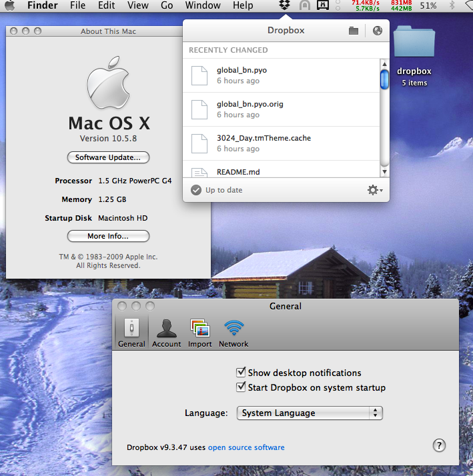This screenshot has height=476, width=473.
Task: Open Dropbox website via globe icon
Action: point(378,31)
